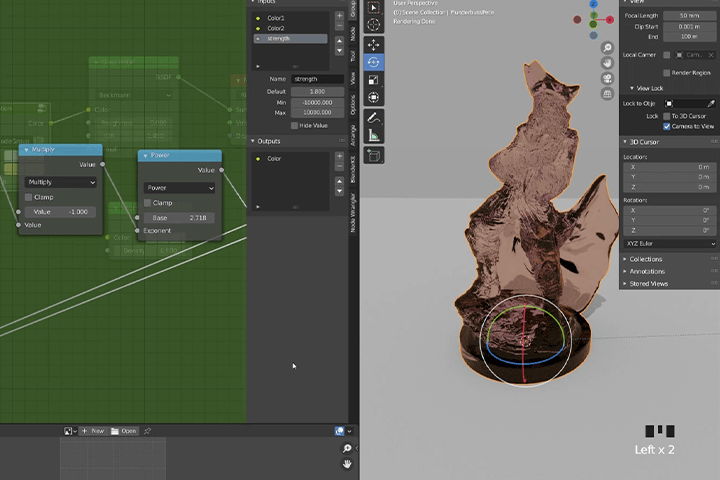The image size is (720, 480).
Task: Select the Measure tool
Action: pyautogui.click(x=374, y=135)
